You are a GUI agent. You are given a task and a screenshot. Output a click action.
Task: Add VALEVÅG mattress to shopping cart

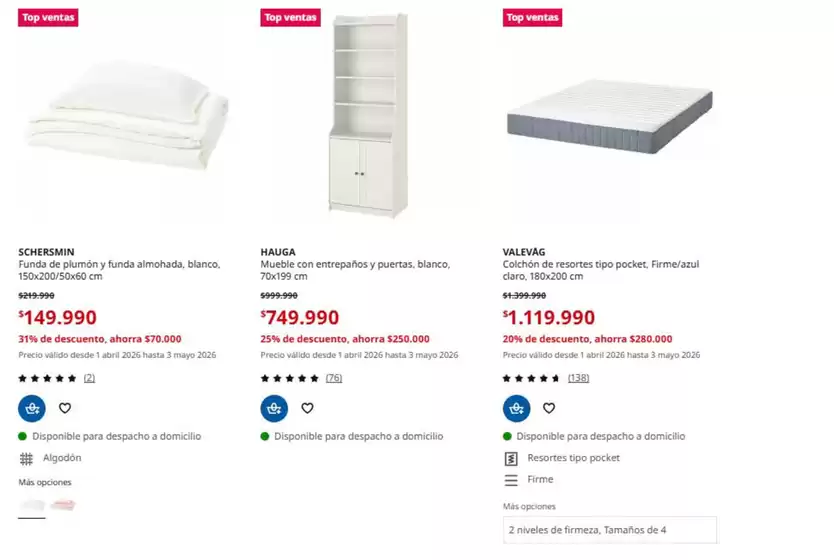(x=516, y=408)
